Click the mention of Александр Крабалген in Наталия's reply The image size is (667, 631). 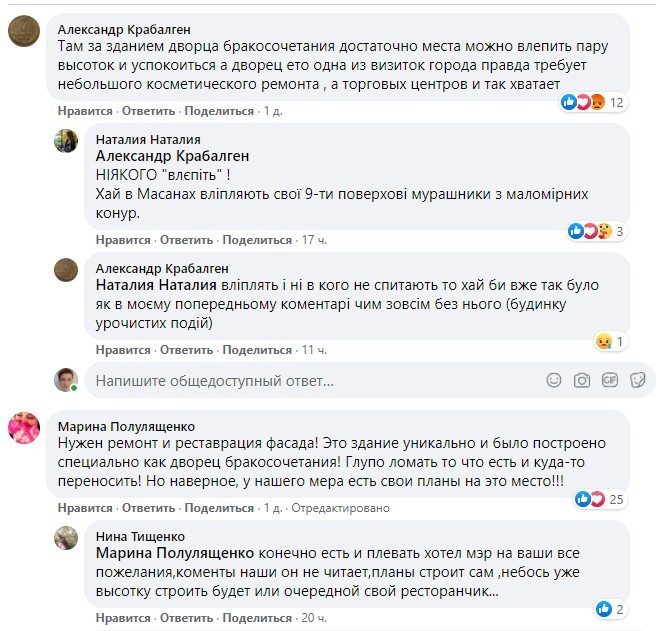(x=172, y=156)
